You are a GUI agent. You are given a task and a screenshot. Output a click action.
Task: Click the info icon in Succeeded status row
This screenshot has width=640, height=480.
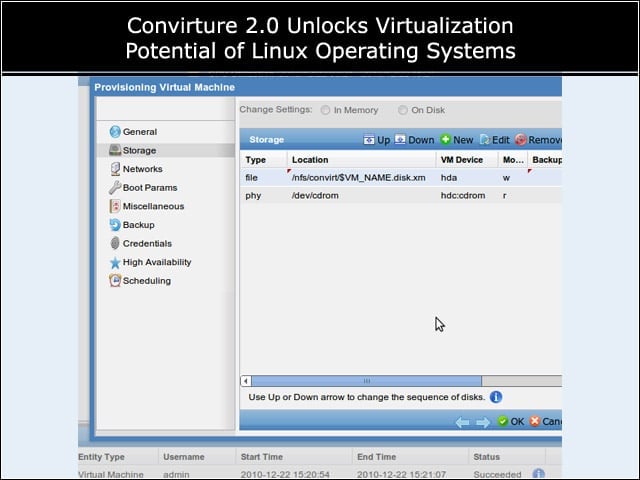tap(539, 474)
